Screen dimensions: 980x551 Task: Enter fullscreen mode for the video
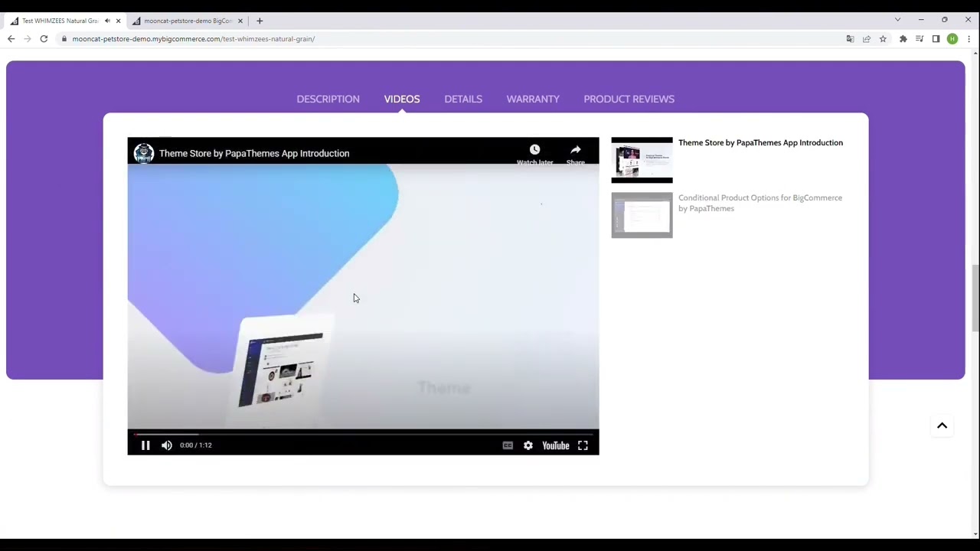coord(583,445)
